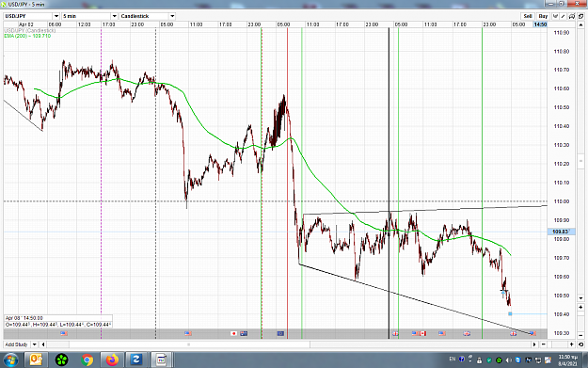Open the 5 min interval dropdown arrow

click(115, 16)
